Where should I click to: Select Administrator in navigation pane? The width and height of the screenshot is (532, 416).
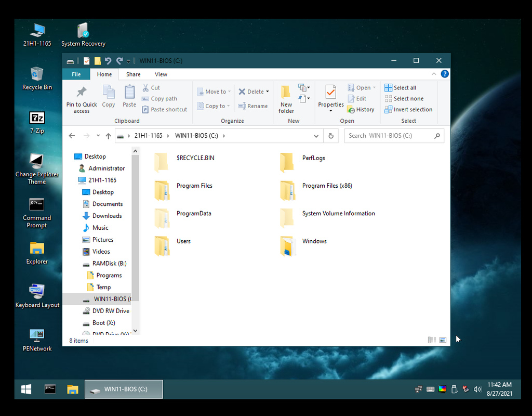pyautogui.click(x=101, y=168)
